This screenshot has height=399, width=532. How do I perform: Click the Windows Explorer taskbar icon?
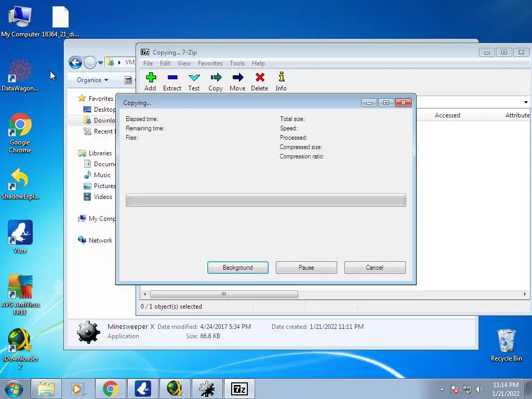(x=46, y=389)
